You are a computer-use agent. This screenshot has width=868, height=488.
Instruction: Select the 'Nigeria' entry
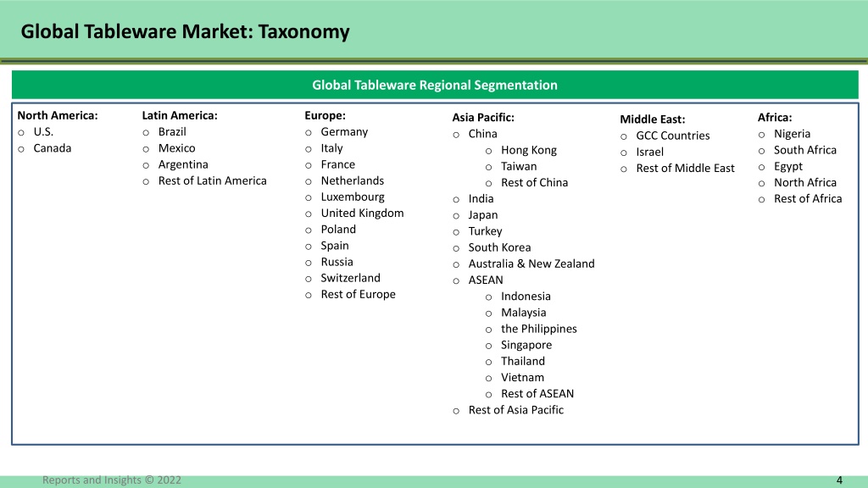(x=793, y=134)
